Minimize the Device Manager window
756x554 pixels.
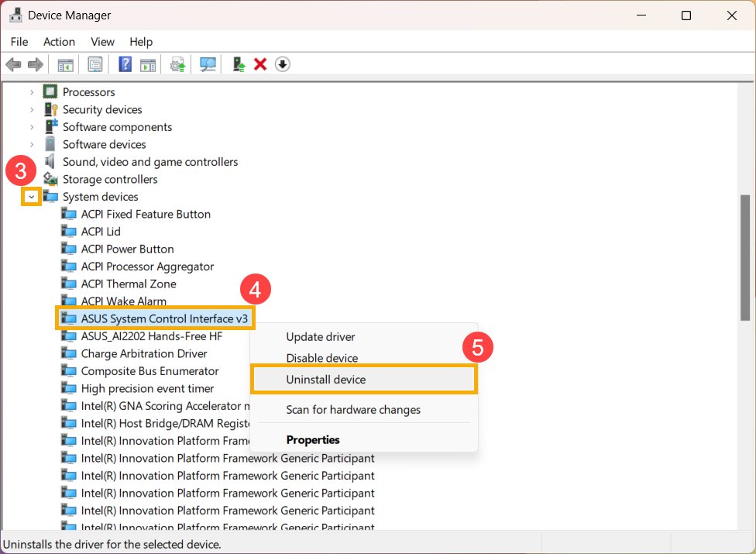(641, 15)
